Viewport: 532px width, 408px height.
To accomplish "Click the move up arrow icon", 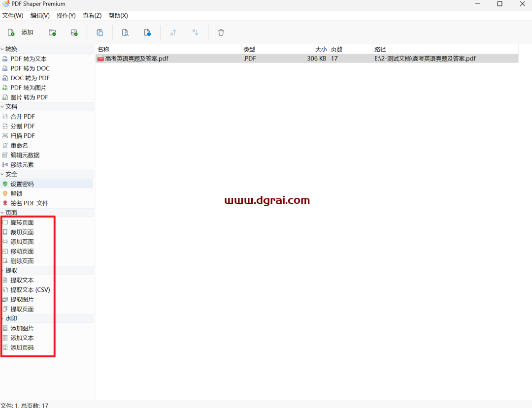I will click(173, 32).
